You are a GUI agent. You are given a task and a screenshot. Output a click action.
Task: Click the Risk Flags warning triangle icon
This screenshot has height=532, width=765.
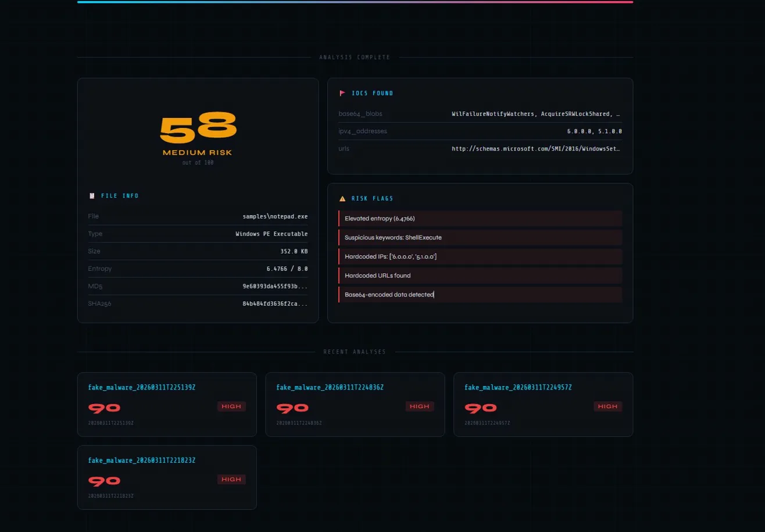[x=342, y=199]
